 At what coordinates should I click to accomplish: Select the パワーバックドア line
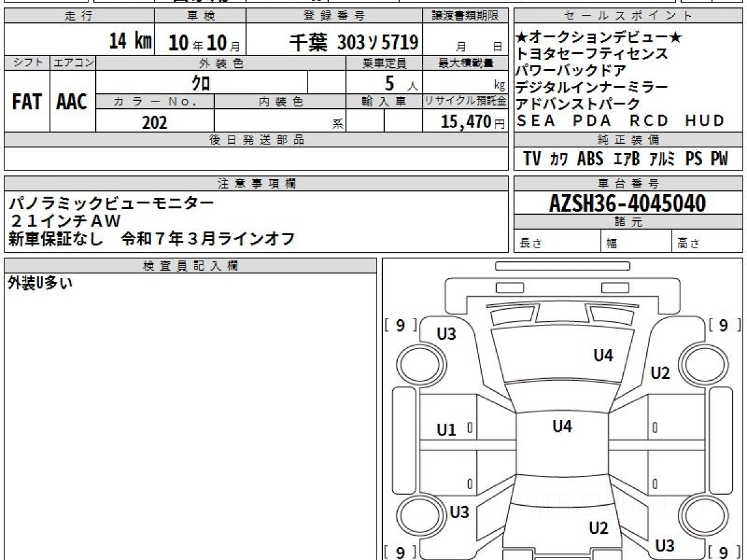[570, 71]
